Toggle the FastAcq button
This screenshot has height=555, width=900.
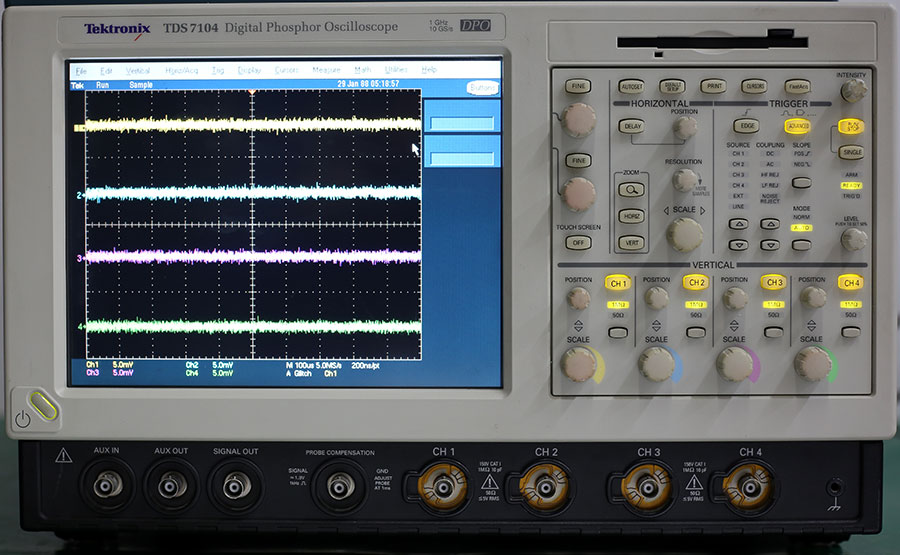coord(797,87)
